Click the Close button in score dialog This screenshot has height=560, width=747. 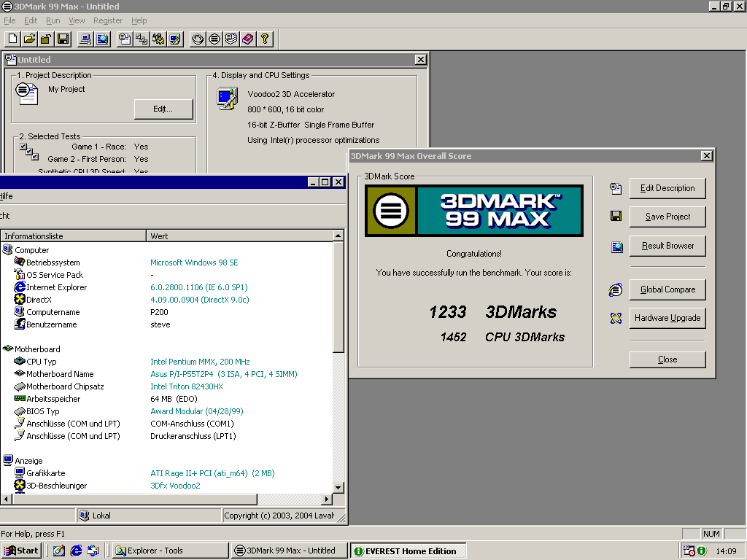667,359
